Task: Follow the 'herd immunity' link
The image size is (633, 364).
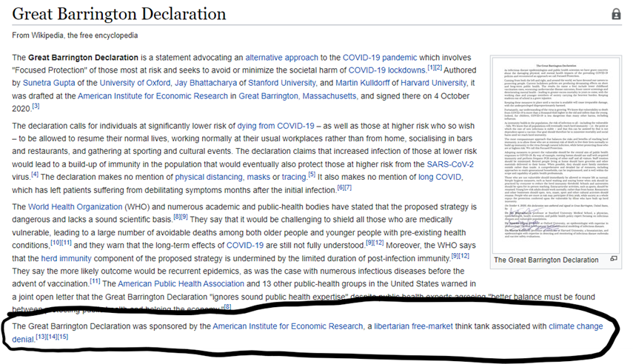Action: [x=66, y=259]
